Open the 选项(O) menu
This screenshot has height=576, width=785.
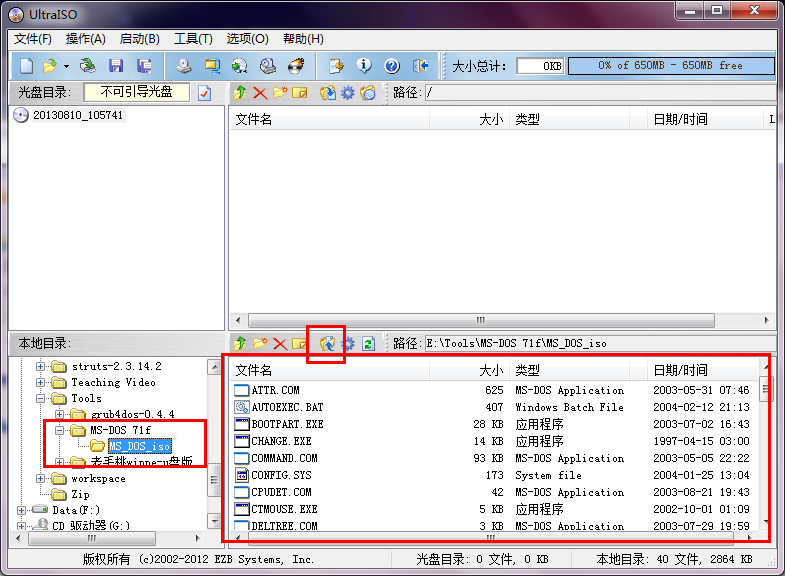click(x=247, y=39)
